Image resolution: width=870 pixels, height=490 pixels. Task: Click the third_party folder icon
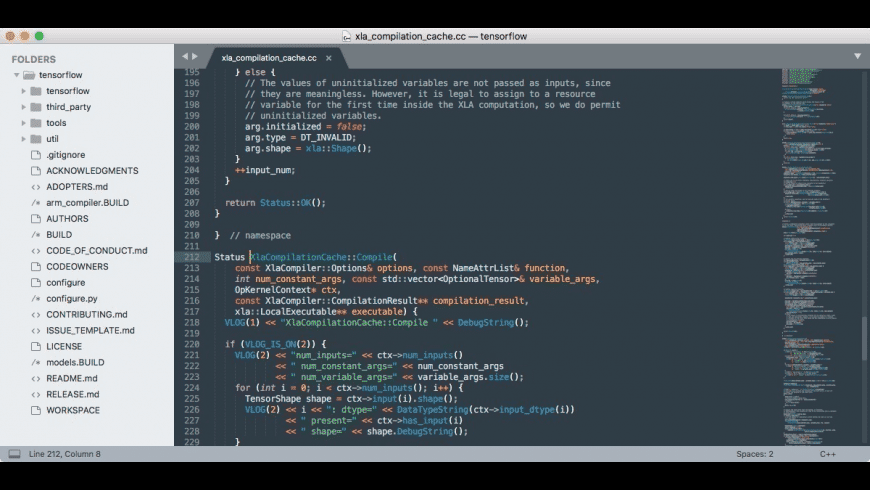(x=36, y=107)
